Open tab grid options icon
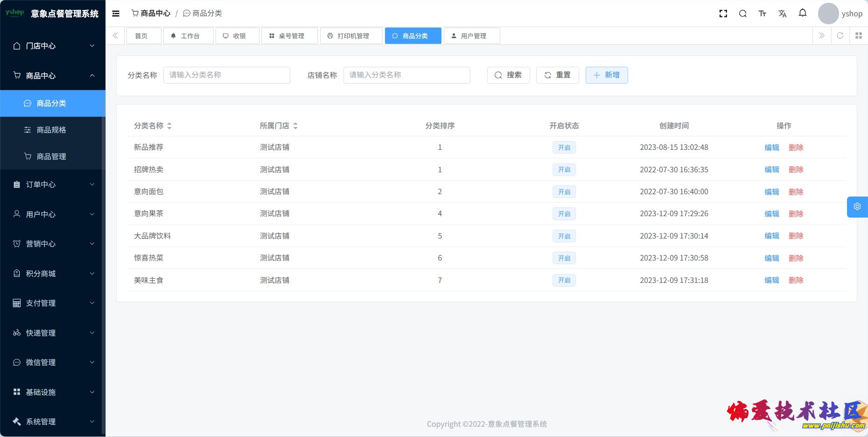868x437 pixels. tap(859, 35)
